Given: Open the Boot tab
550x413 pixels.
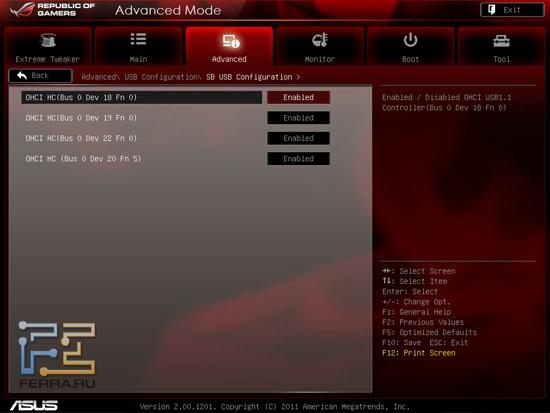Looking at the screenshot, I should pyautogui.click(x=410, y=46).
